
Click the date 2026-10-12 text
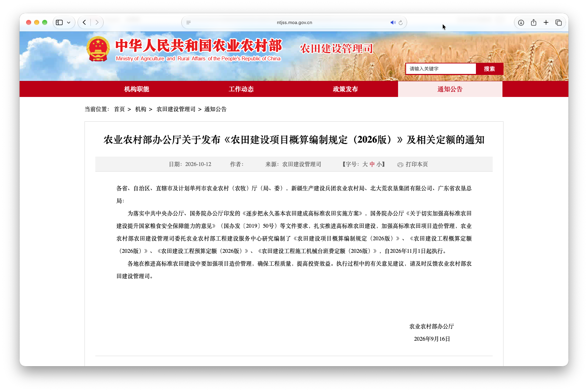(198, 164)
